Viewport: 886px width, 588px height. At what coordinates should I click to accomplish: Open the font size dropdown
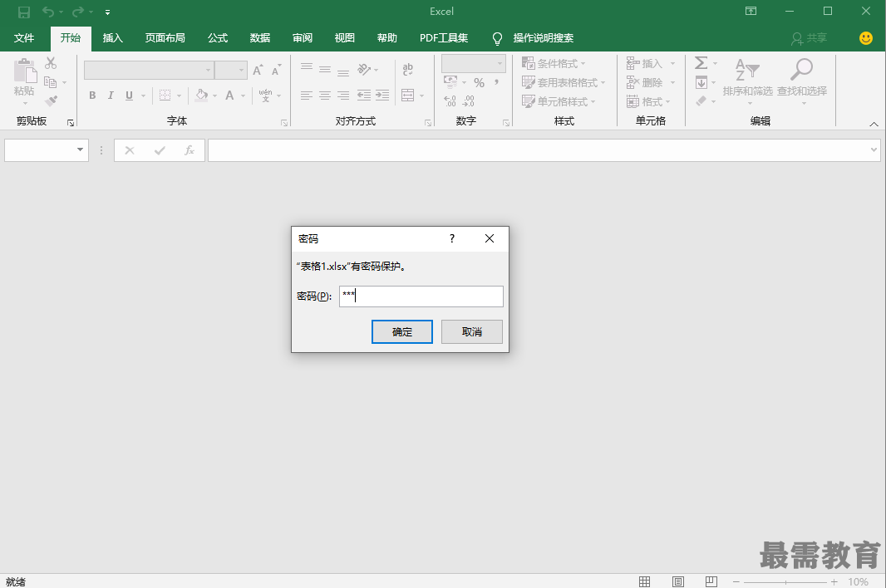[241, 70]
